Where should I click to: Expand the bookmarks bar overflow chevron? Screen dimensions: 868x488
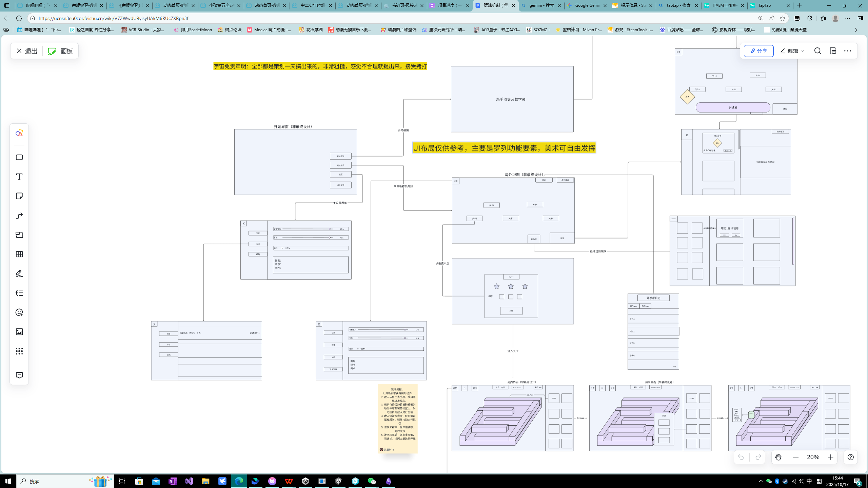856,30
